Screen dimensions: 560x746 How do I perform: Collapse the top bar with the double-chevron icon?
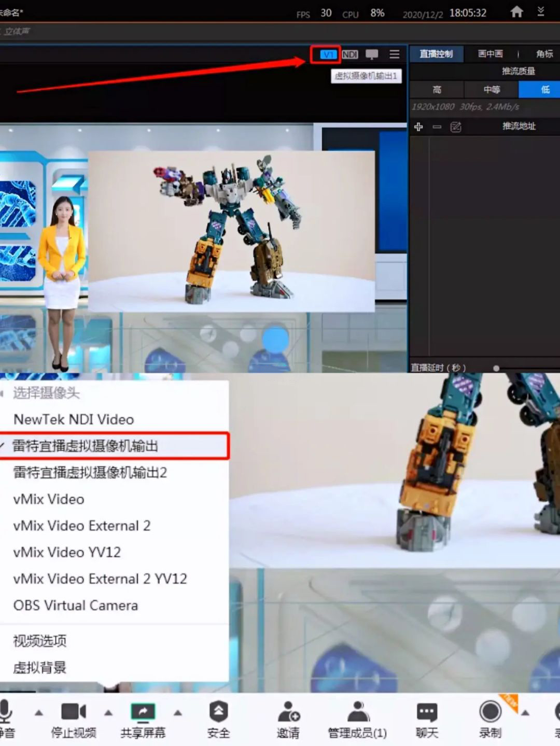point(541,11)
